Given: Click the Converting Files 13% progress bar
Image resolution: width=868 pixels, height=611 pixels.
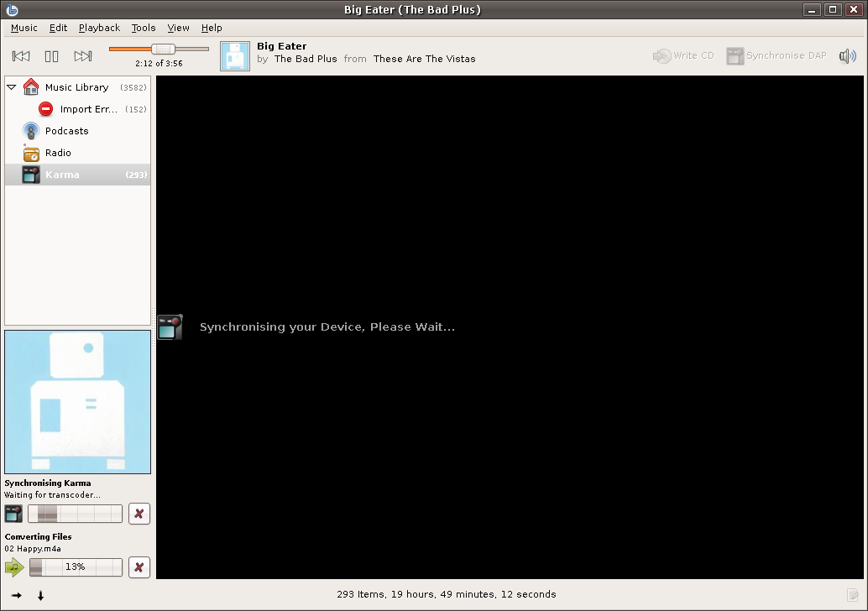Looking at the screenshot, I should click(76, 567).
